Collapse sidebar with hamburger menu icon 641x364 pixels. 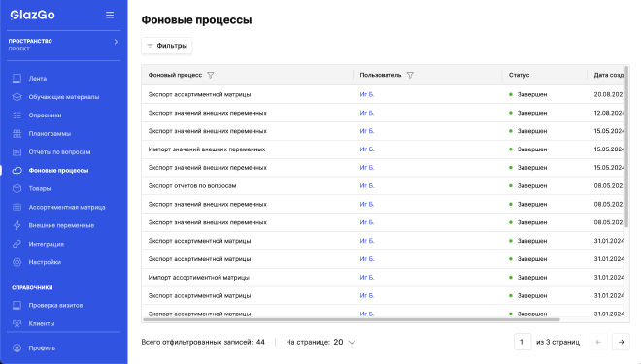coord(110,16)
